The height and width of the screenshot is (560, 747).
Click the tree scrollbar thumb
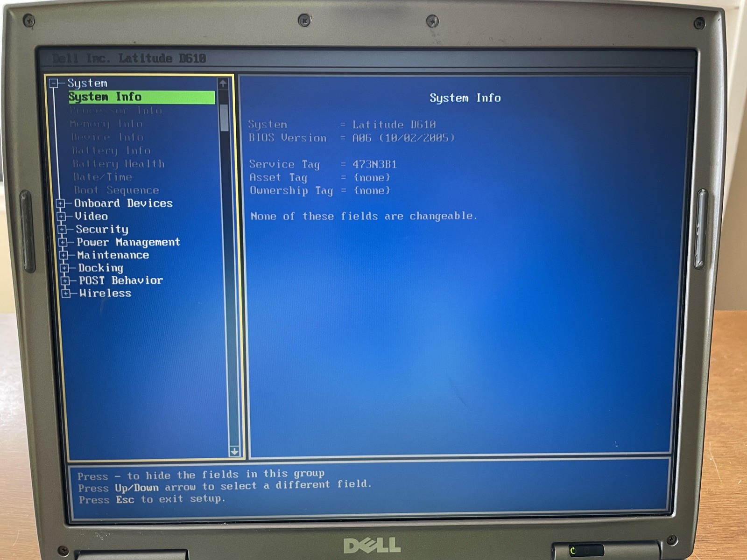tap(225, 118)
